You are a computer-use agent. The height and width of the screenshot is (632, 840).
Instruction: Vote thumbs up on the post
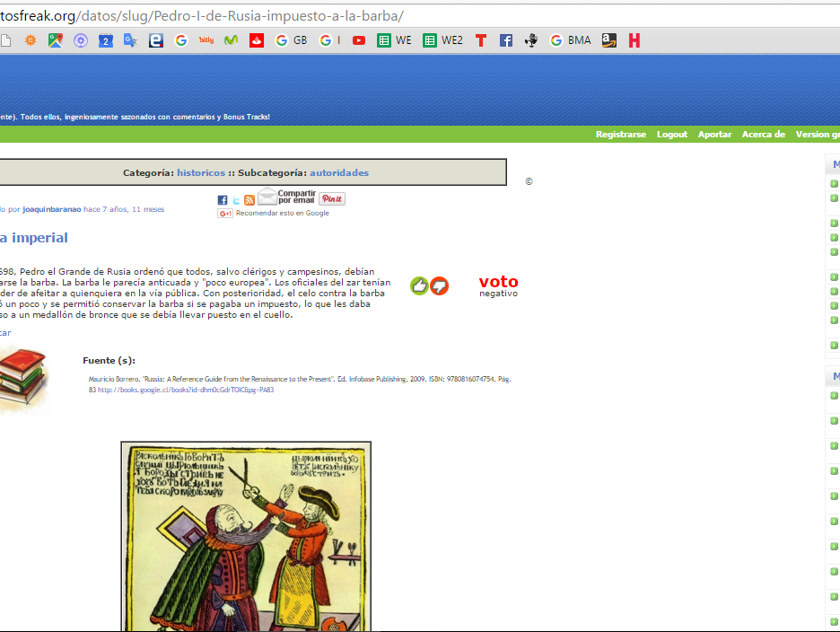tap(419, 285)
